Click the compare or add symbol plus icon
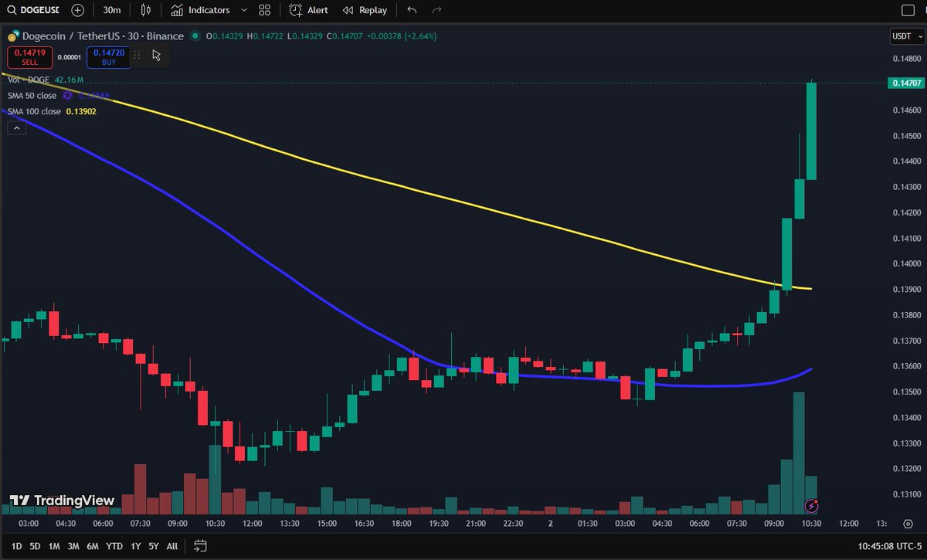The image size is (927, 560). (78, 10)
